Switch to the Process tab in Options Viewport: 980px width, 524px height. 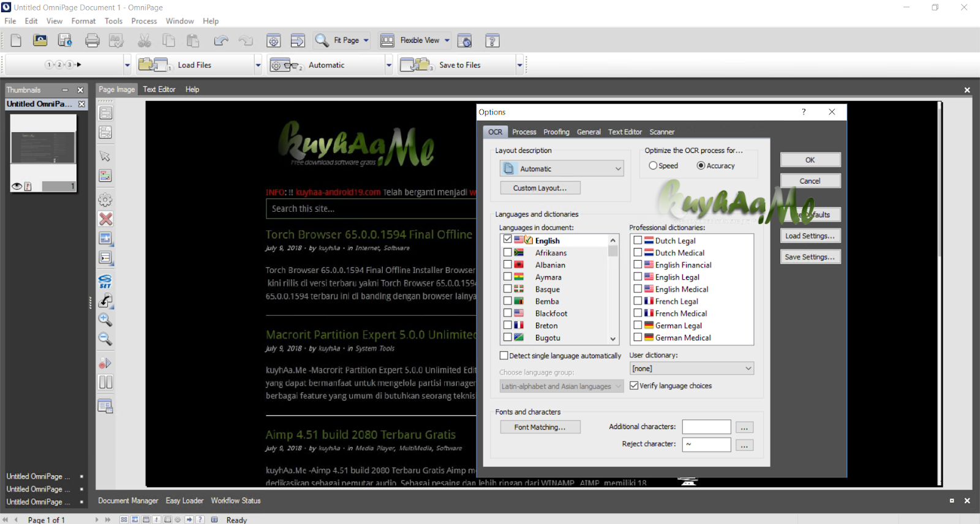point(524,132)
